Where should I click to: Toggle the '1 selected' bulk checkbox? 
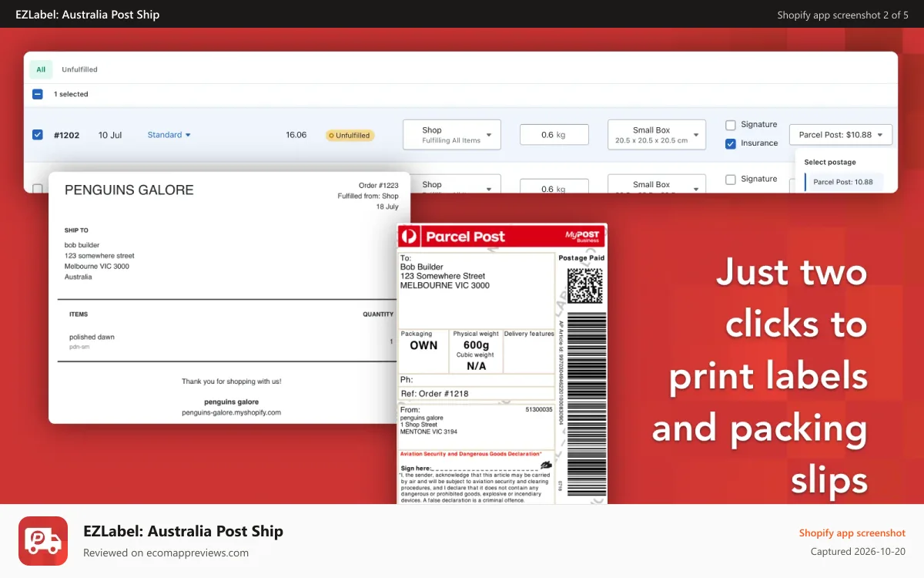pyautogui.click(x=37, y=94)
